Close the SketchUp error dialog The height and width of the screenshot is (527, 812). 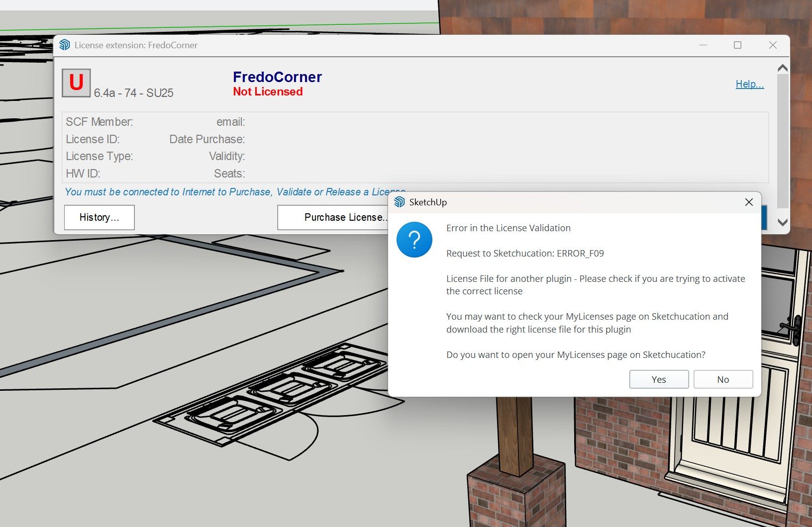[x=749, y=202]
